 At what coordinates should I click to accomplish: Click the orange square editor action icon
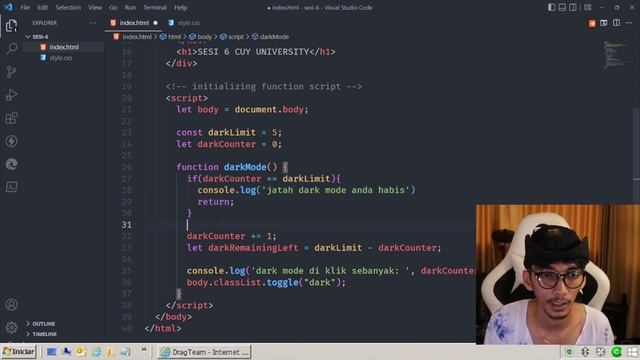[x=592, y=23]
